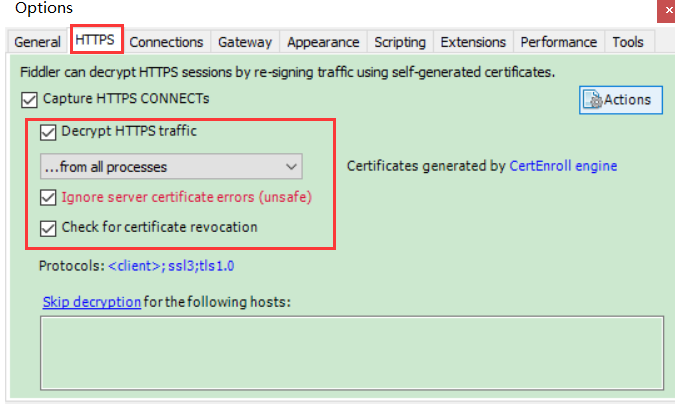The image size is (675, 404).
Task: Open the CertEnroll engine link
Action: point(563,166)
